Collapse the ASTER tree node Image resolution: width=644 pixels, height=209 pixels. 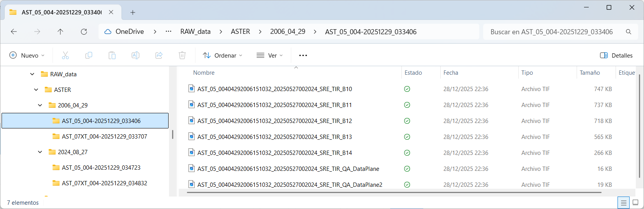[36, 90]
